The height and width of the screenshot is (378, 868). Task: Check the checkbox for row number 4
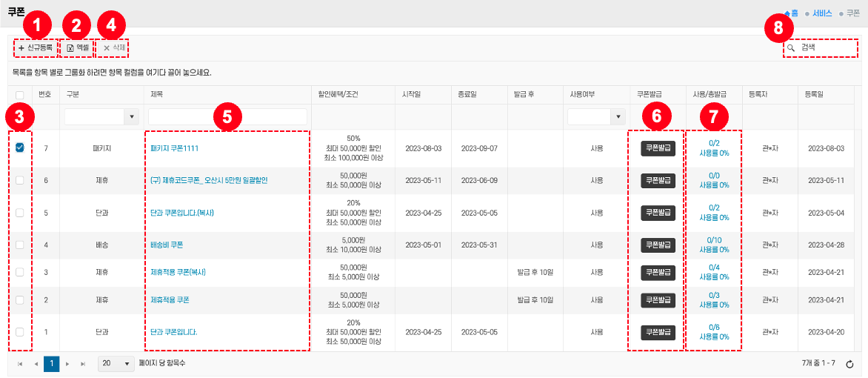pyautogui.click(x=20, y=245)
